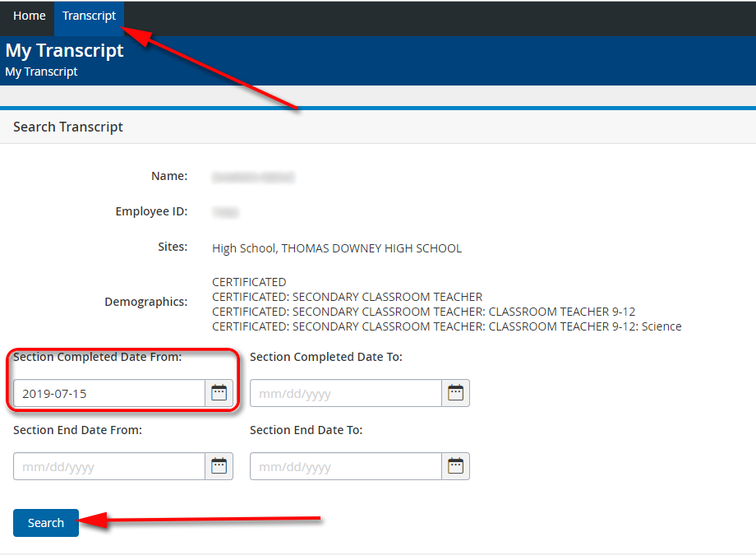The height and width of the screenshot is (555, 756).
Task: Click the blurred Name value
Action: click(x=252, y=177)
